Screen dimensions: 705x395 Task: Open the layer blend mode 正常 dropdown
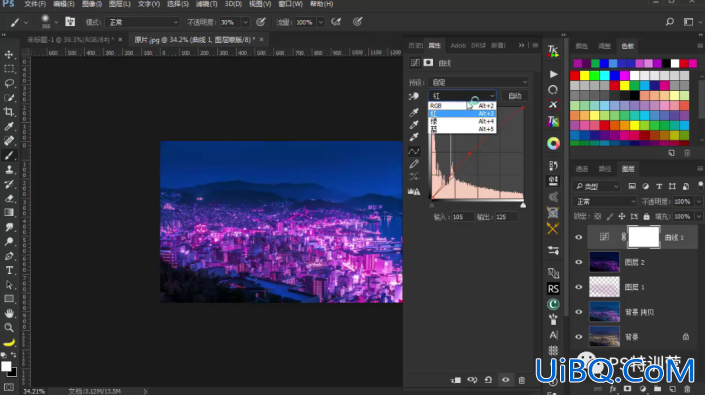coord(605,201)
